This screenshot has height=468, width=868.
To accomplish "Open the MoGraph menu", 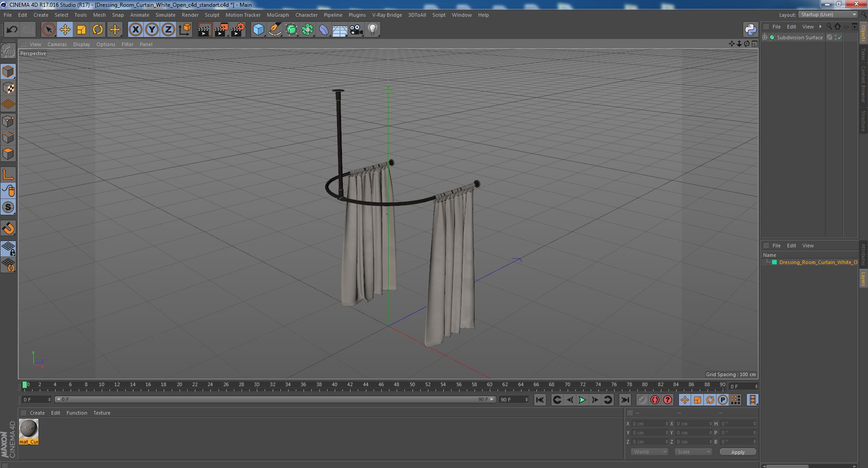I will coord(278,15).
